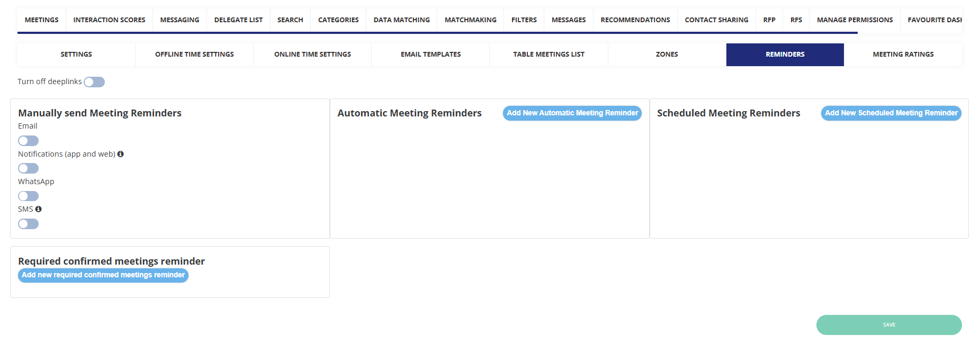Switch to Email Templates tab
This screenshot has height=353, width=980.
point(430,55)
